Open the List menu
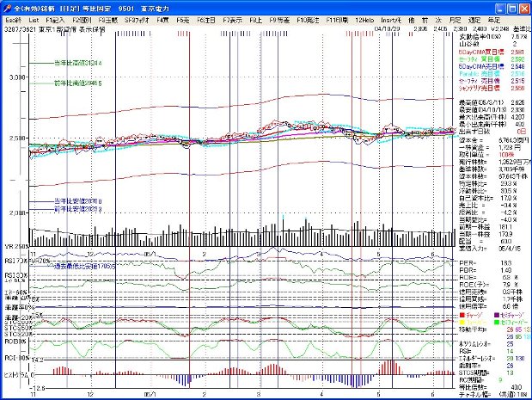This screenshot has width=532, height=400. 34,18
